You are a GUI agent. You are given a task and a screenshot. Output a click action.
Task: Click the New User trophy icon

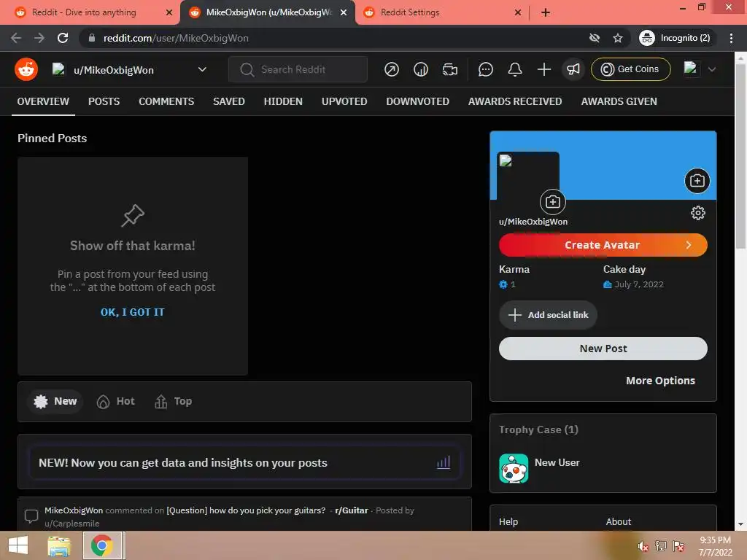click(514, 469)
